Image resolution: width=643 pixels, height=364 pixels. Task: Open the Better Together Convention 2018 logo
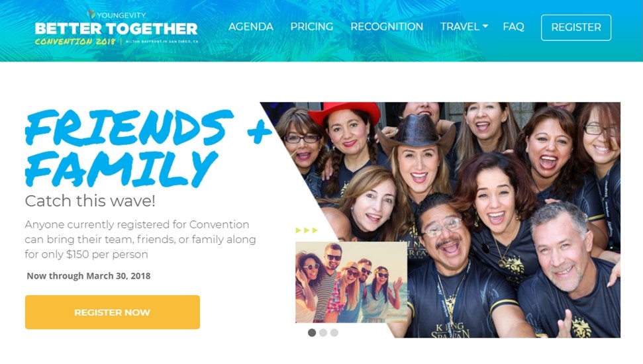[x=117, y=28]
